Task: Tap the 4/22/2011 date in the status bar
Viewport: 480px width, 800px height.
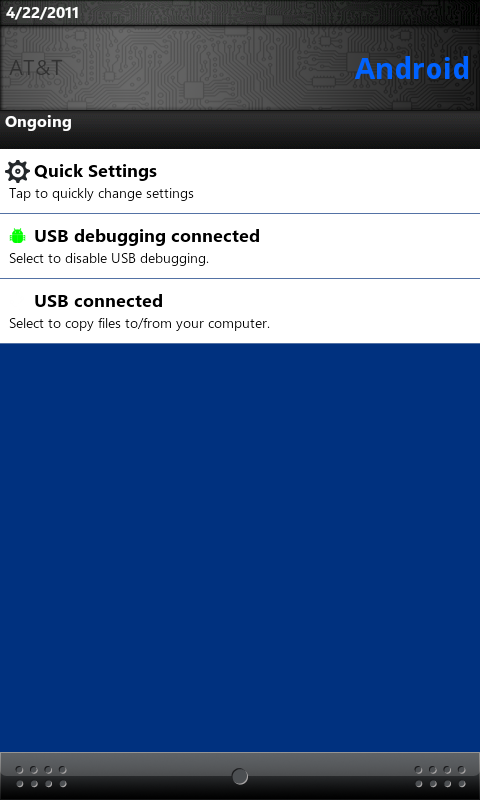Action: [x=42, y=12]
